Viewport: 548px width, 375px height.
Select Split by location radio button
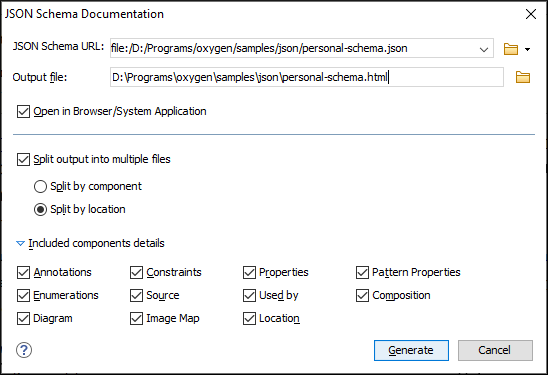click(40, 209)
